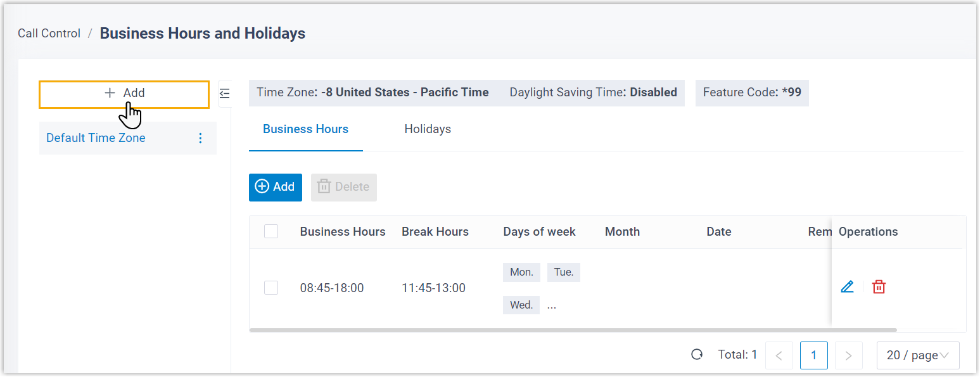
Task: Click the greyed-out Delete button
Action: (344, 187)
